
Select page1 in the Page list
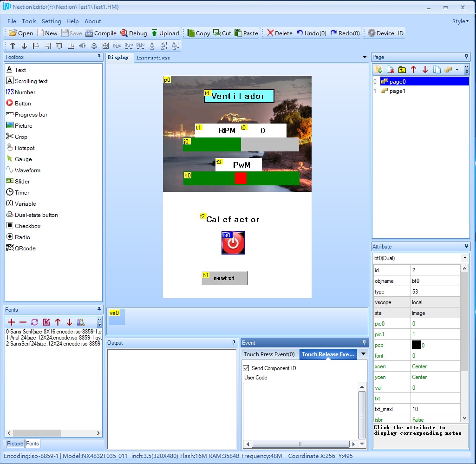(x=397, y=91)
